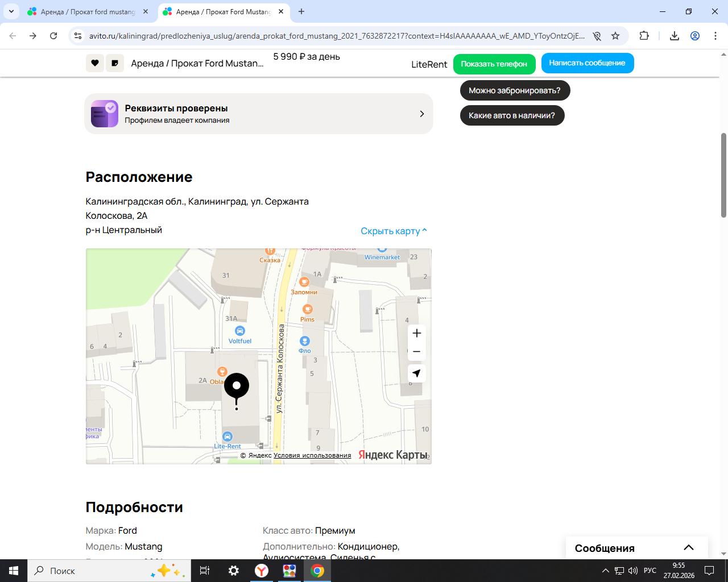The height and width of the screenshot is (582, 728).
Task: Ask Какие авто в наличии? quick question
Action: click(512, 115)
